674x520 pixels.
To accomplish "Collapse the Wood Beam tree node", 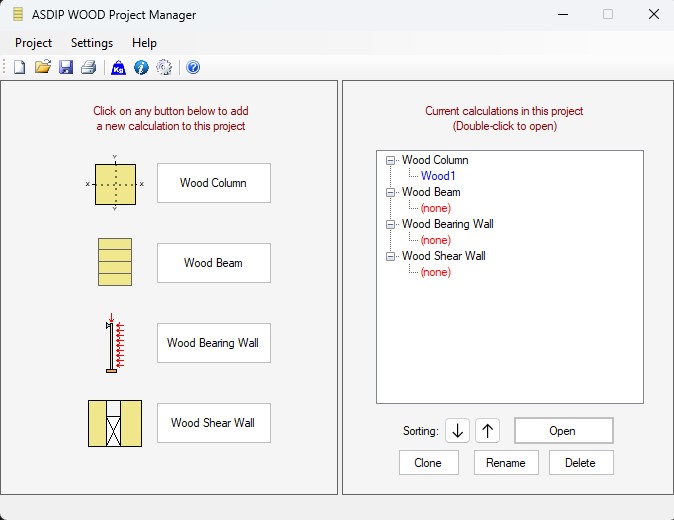I will (390, 192).
